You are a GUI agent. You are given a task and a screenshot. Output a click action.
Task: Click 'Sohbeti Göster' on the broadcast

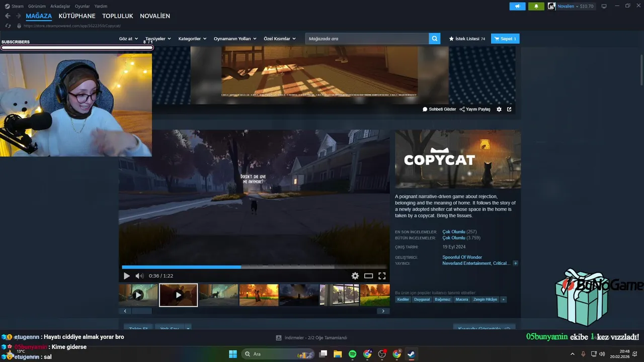point(439,109)
